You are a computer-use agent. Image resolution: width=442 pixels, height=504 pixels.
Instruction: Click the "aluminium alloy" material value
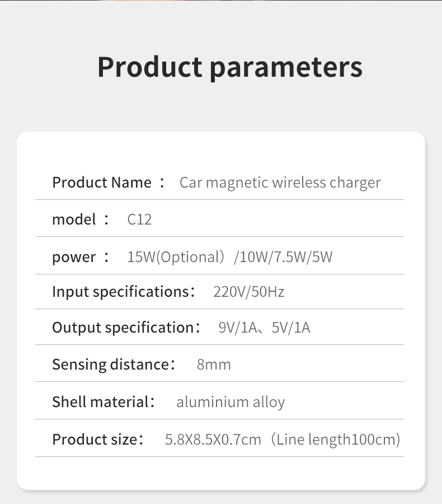tap(231, 402)
